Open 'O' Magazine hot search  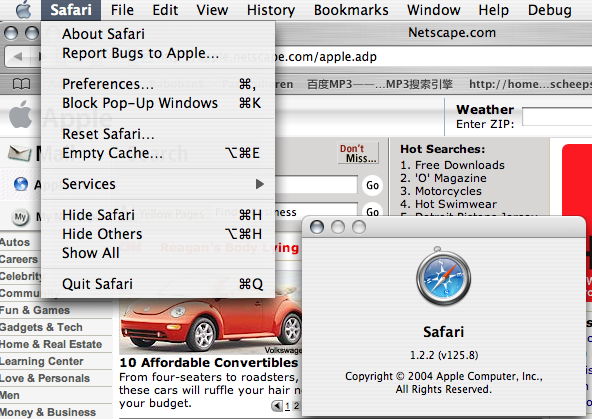point(450,178)
